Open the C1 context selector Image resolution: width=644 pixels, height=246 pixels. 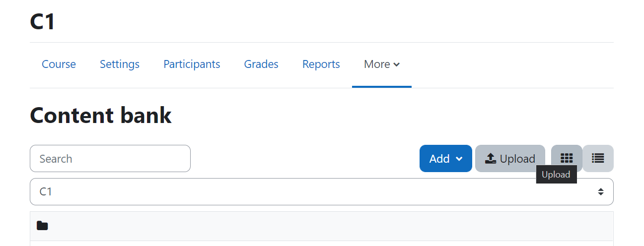click(x=322, y=191)
